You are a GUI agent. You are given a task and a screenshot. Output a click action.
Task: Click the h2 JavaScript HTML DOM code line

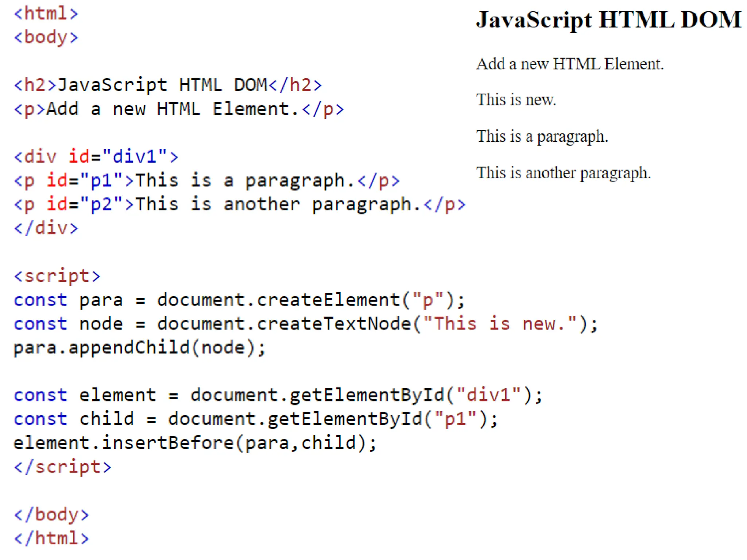[168, 85]
